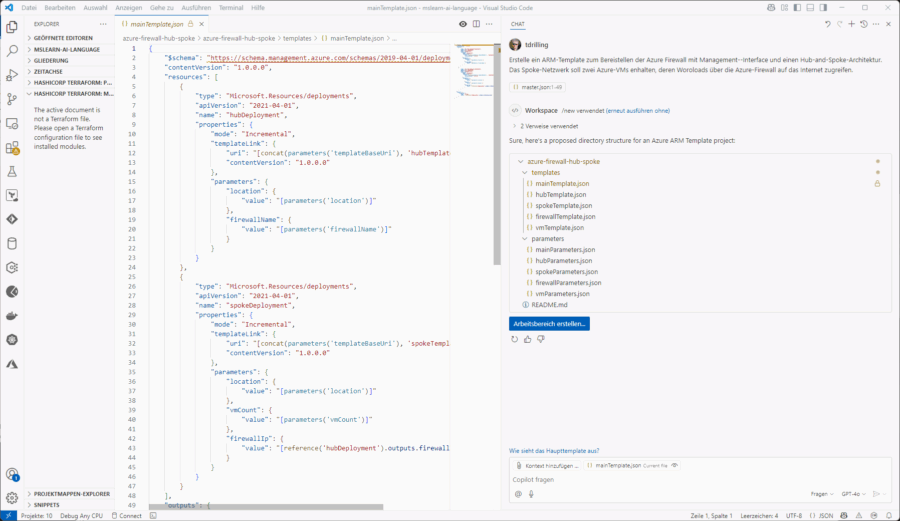Collapse templates folder in chat tree
Image resolution: width=900 pixels, height=521 pixels.
tap(525, 173)
